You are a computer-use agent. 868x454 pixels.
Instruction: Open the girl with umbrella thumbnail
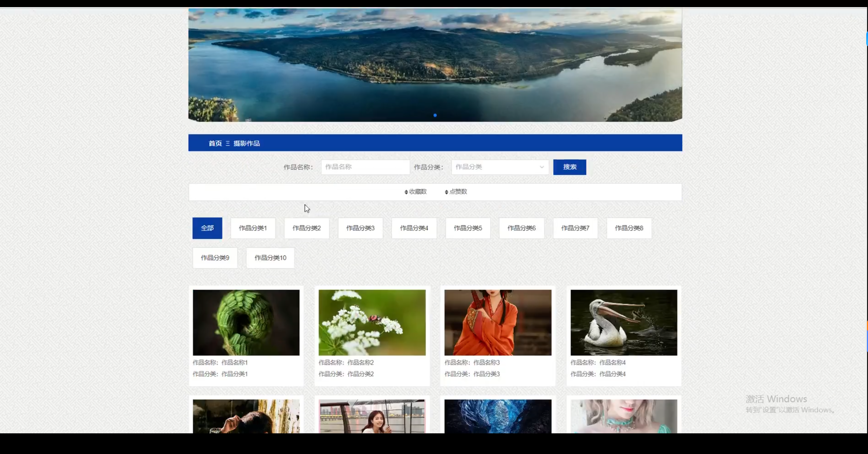click(372, 416)
